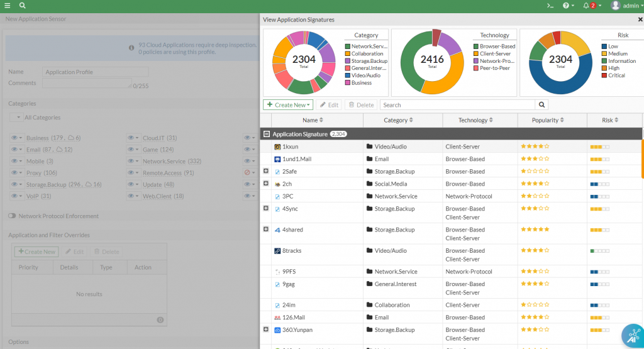Collapse the Application Signature group
Image resolution: width=644 pixels, height=349 pixels.
(267, 134)
